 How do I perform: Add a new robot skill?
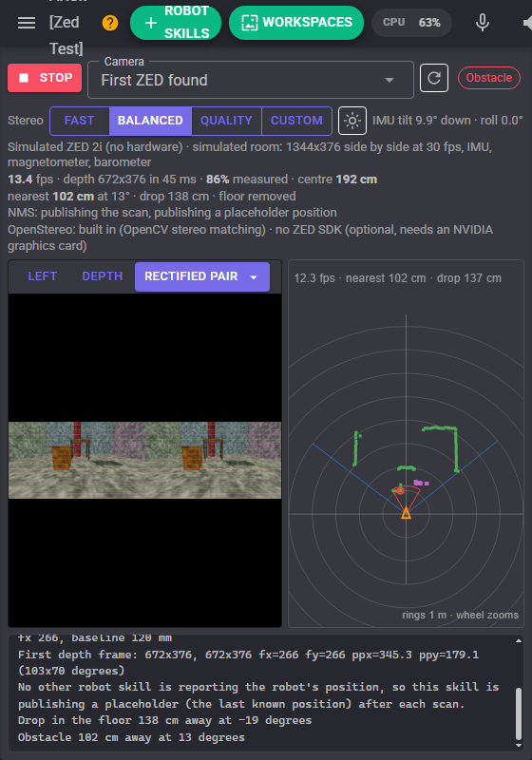click(176, 23)
